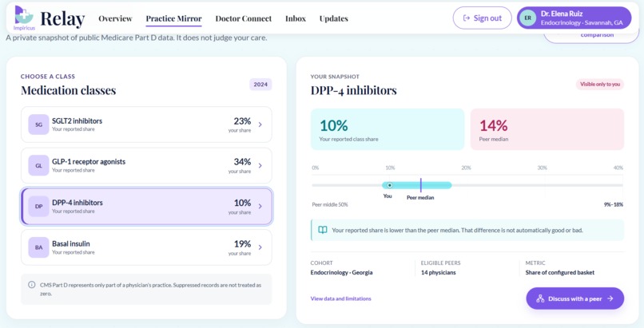
Task: Click the GL icon badge
Action: (38, 166)
